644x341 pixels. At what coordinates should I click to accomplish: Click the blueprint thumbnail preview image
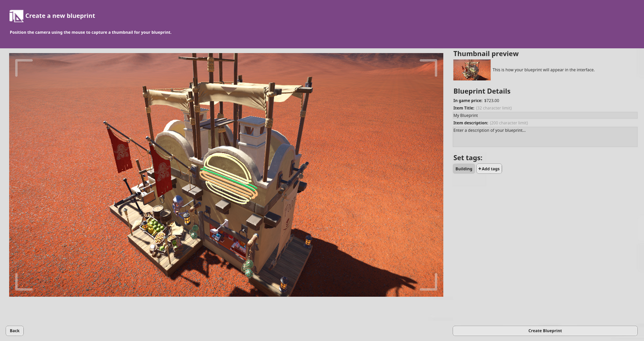pyautogui.click(x=472, y=70)
